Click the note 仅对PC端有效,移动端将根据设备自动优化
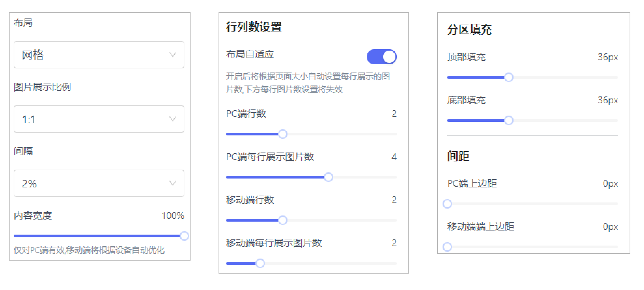This screenshot has height=290, width=644. (89, 250)
